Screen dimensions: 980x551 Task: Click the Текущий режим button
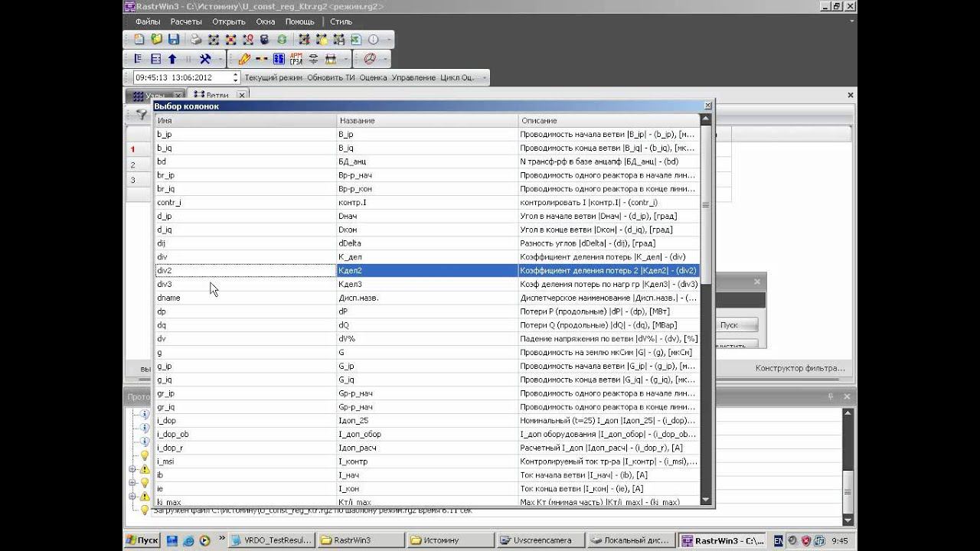pyautogui.click(x=273, y=77)
